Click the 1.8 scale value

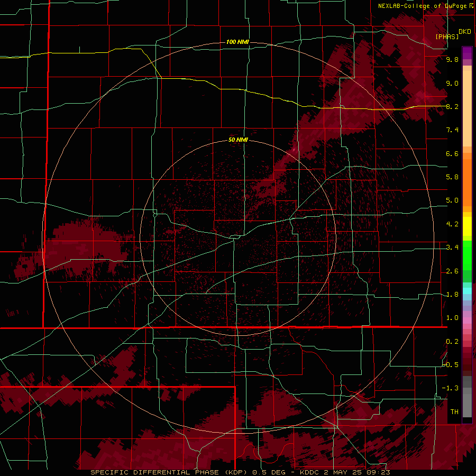452,295
